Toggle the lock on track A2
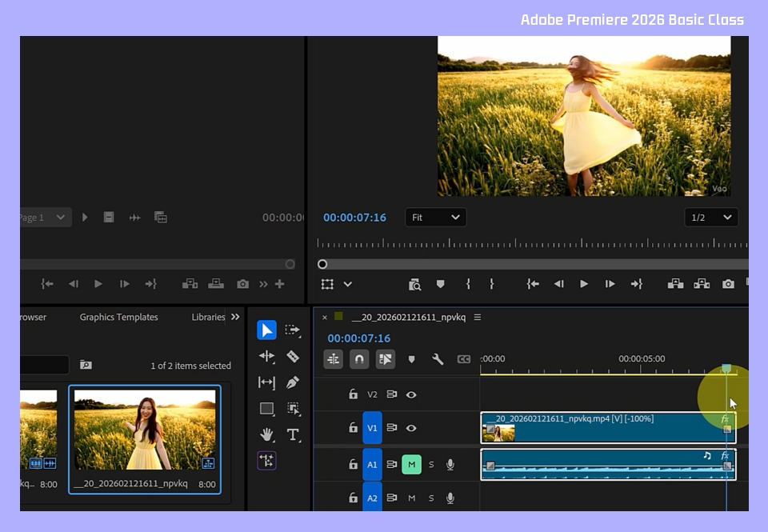The image size is (768, 532). pos(353,498)
